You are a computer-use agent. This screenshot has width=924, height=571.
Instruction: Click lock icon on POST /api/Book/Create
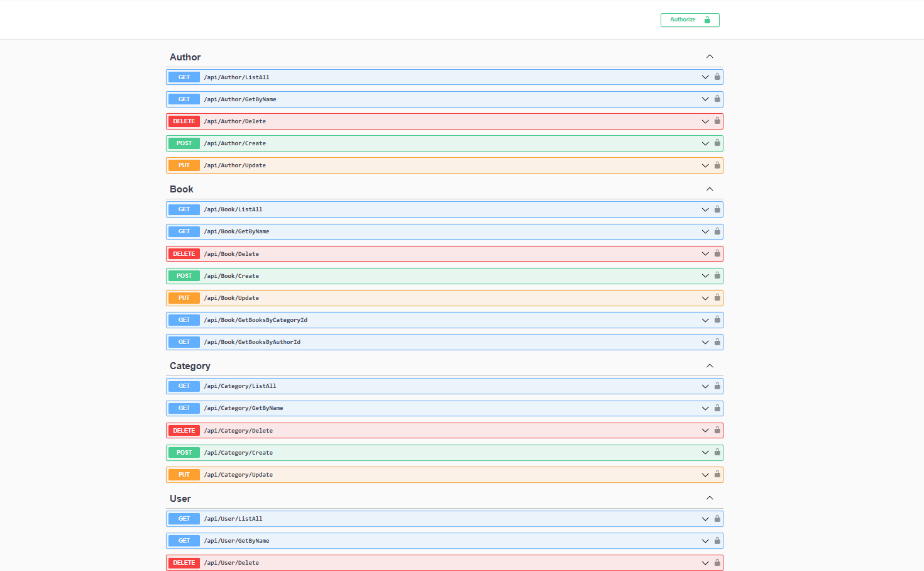click(717, 275)
